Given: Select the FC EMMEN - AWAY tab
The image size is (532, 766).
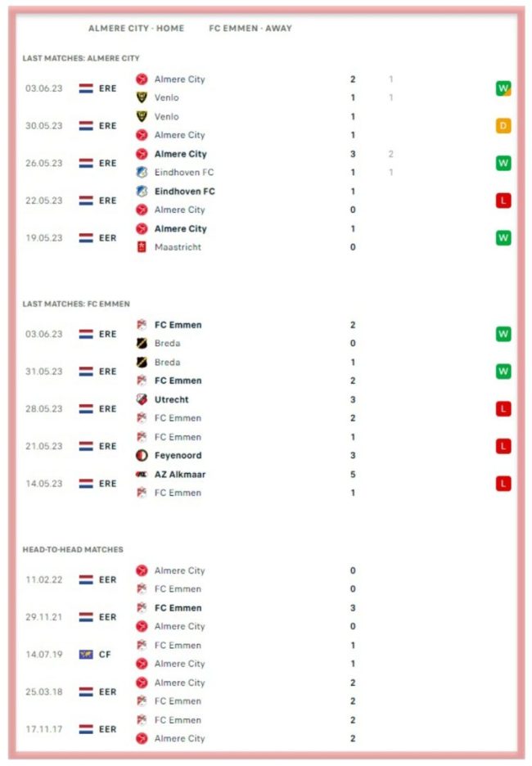Looking at the screenshot, I should (x=250, y=29).
